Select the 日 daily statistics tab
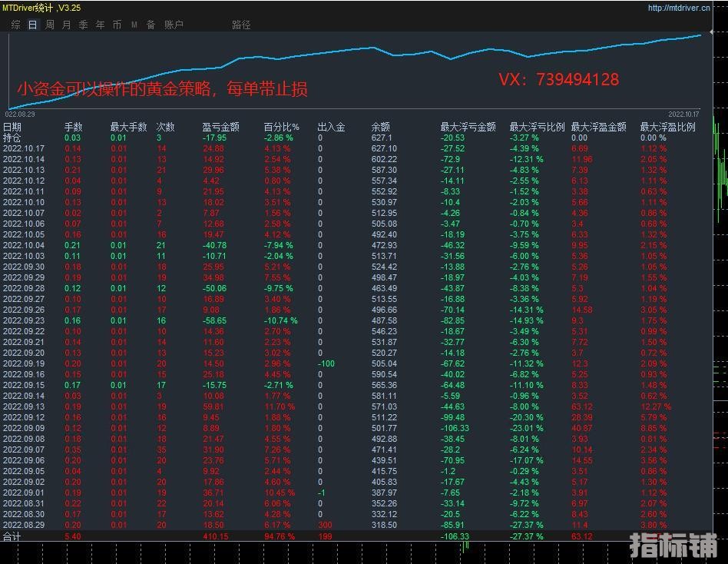Image resolution: width=728 pixels, height=564 pixels. [x=32, y=25]
